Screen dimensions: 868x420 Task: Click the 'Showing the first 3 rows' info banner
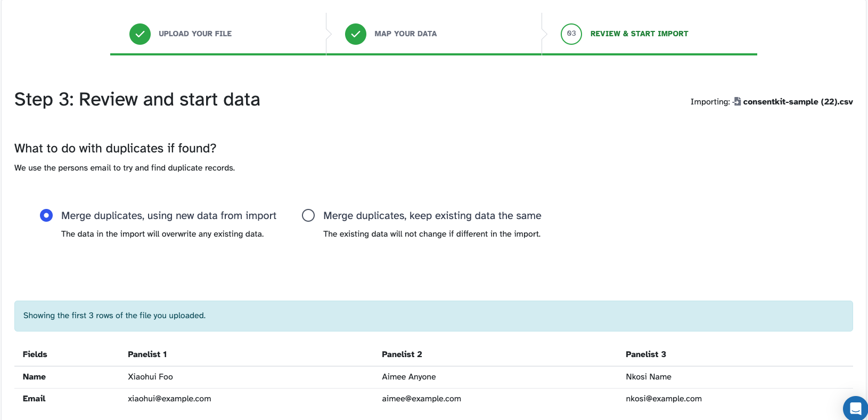433,316
